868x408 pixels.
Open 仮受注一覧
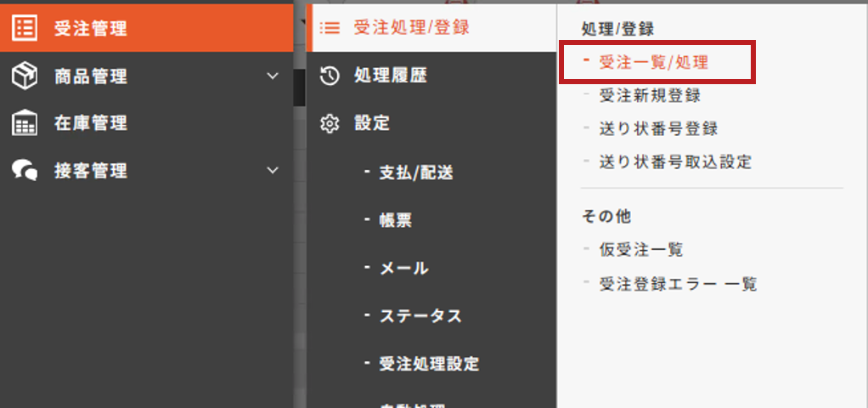(641, 249)
